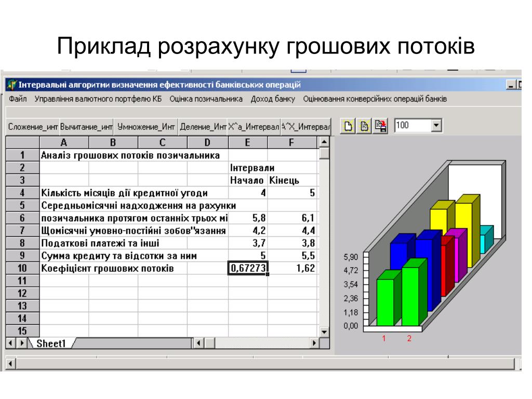The image size is (532, 399).
Task: Select the Sheet1 tab
Action: (51, 343)
